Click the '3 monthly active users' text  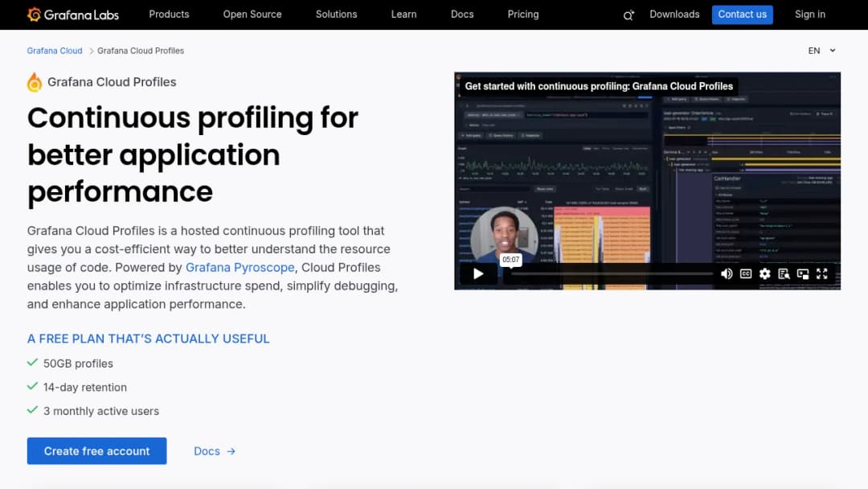click(x=101, y=412)
